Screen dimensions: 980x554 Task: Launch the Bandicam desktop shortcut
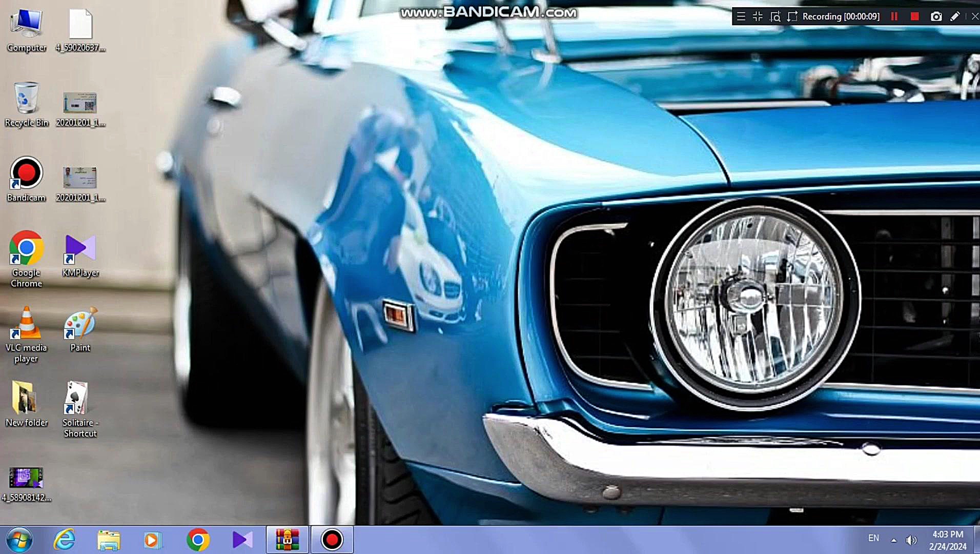(27, 180)
